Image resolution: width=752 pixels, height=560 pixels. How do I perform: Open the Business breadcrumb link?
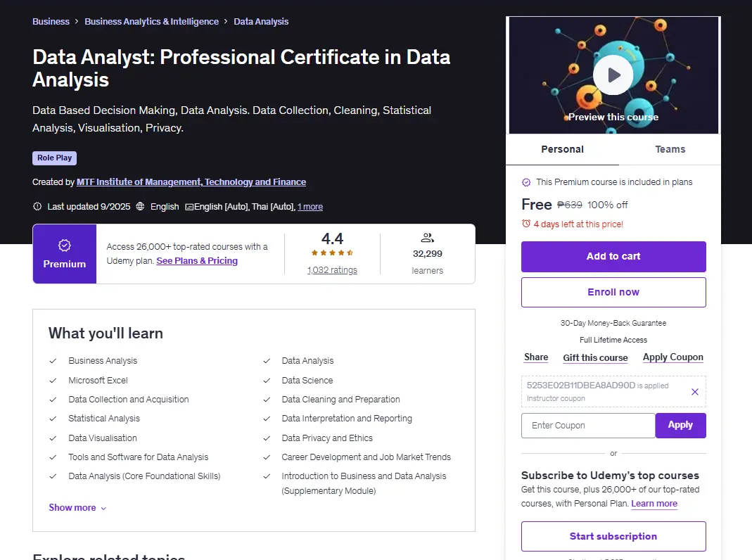[x=51, y=22]
